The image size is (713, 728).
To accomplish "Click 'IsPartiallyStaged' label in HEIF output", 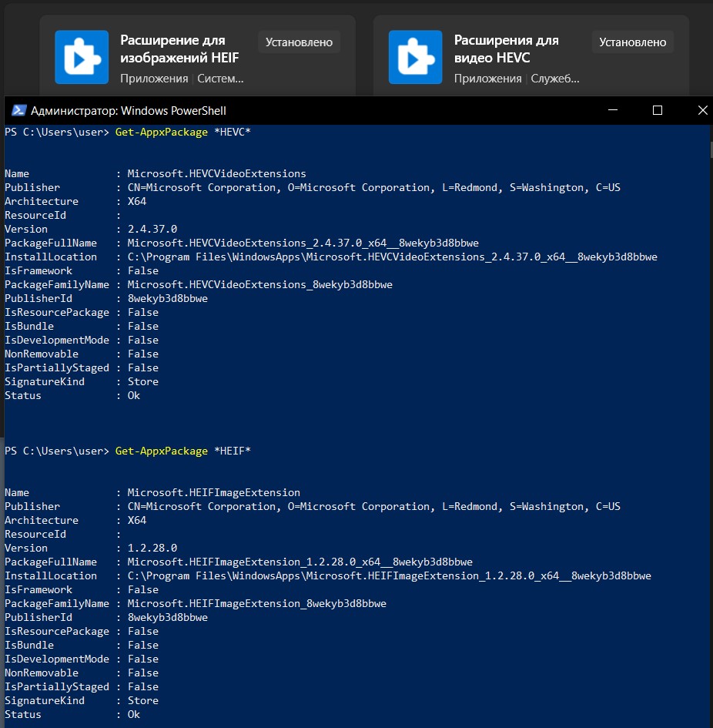I will (x=57, y=688).
